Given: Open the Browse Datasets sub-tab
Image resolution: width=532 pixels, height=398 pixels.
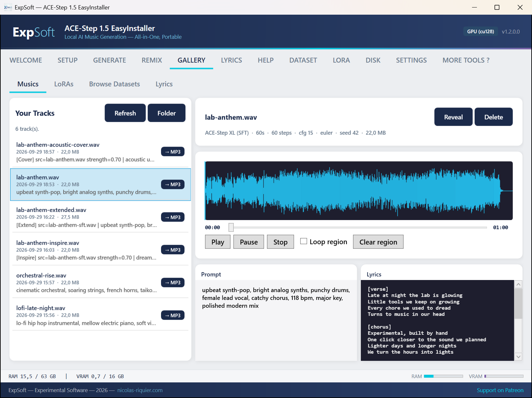Looking at the screenshot, I should point(114,84).
